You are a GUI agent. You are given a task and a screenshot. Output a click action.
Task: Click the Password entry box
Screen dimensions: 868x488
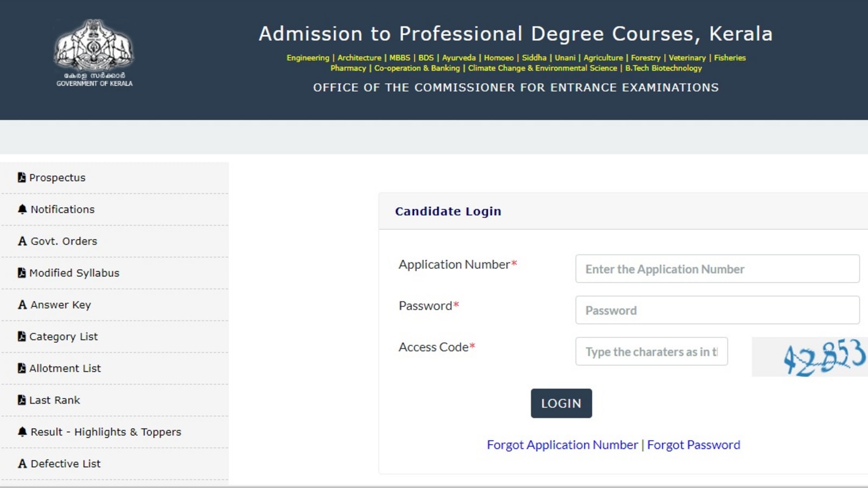(717, 310)
